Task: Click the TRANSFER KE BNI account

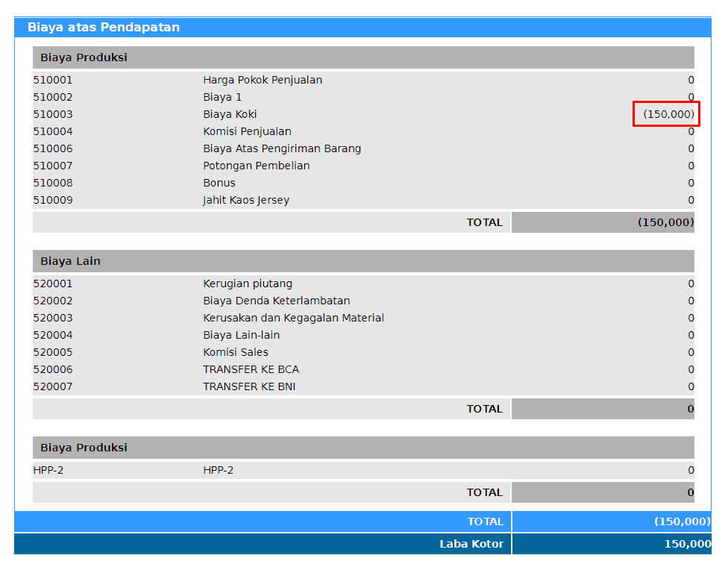Action: [x=249, y=386]
